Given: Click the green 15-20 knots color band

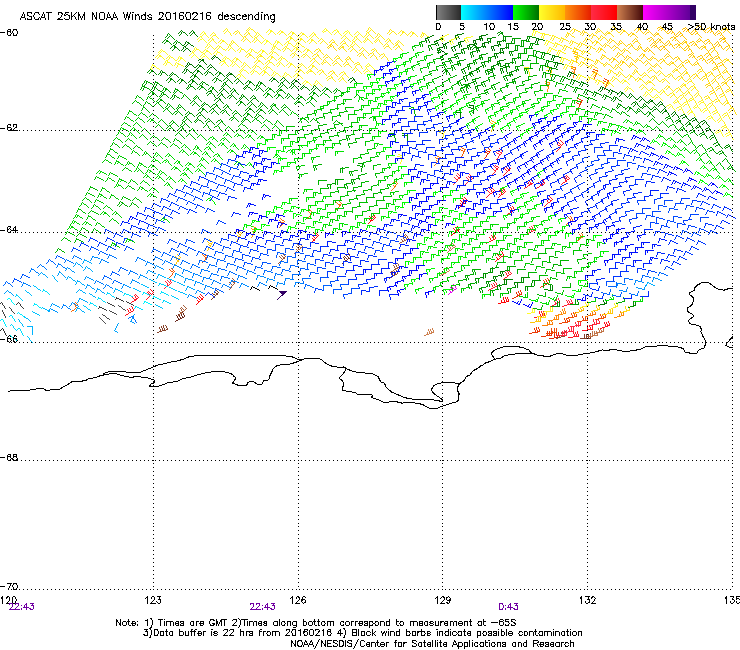Looking at the screenshot, I should [x=526, y=12].
